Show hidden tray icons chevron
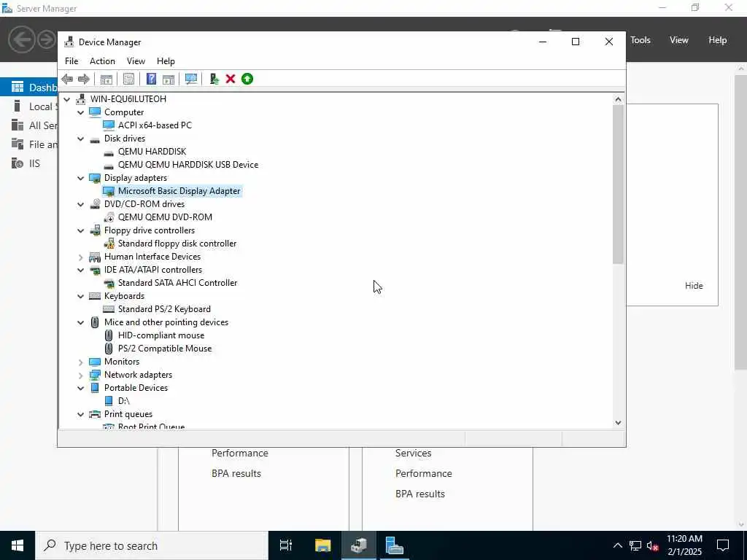Viewport: 747px width, 560px height. (617, 545)
